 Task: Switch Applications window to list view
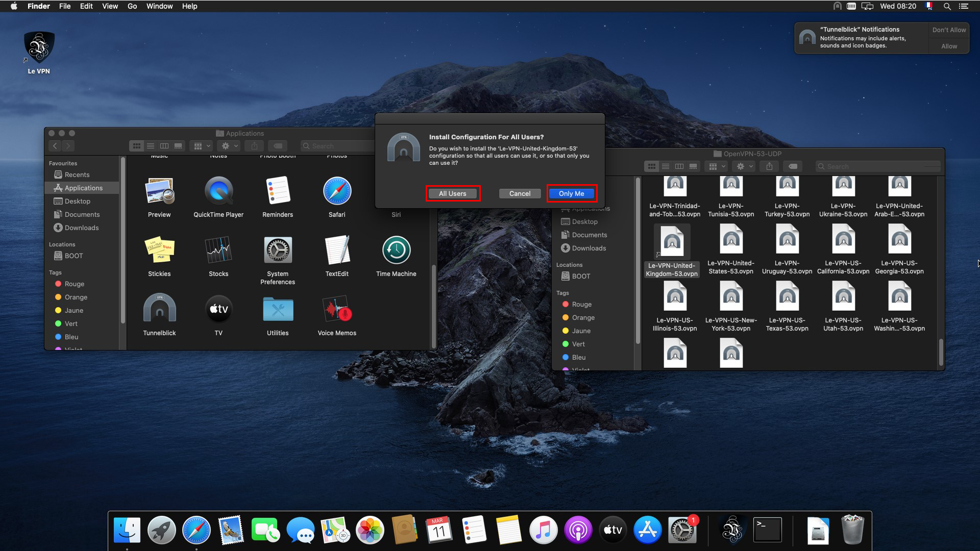[x=151, y=146]
